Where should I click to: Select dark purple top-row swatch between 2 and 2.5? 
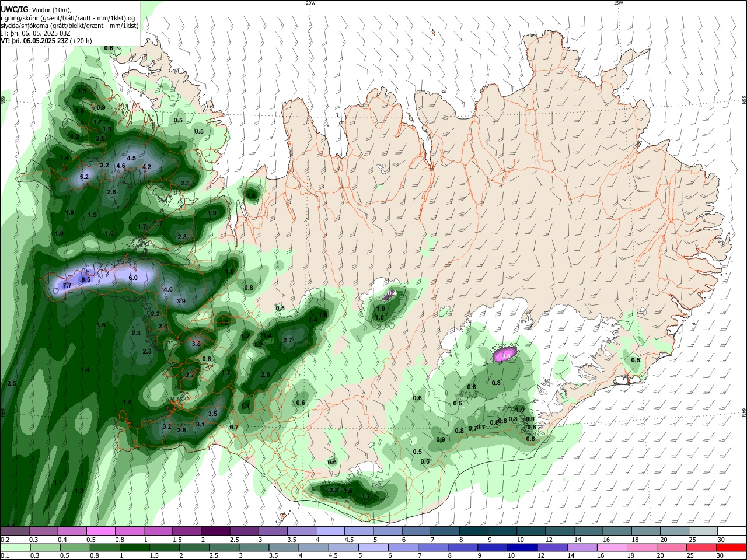215,531
